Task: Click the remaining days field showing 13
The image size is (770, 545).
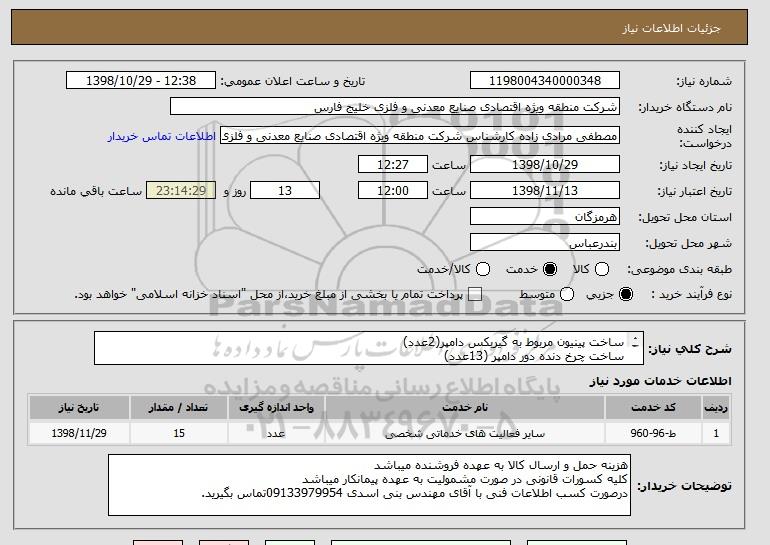Action: coord(285,191)
